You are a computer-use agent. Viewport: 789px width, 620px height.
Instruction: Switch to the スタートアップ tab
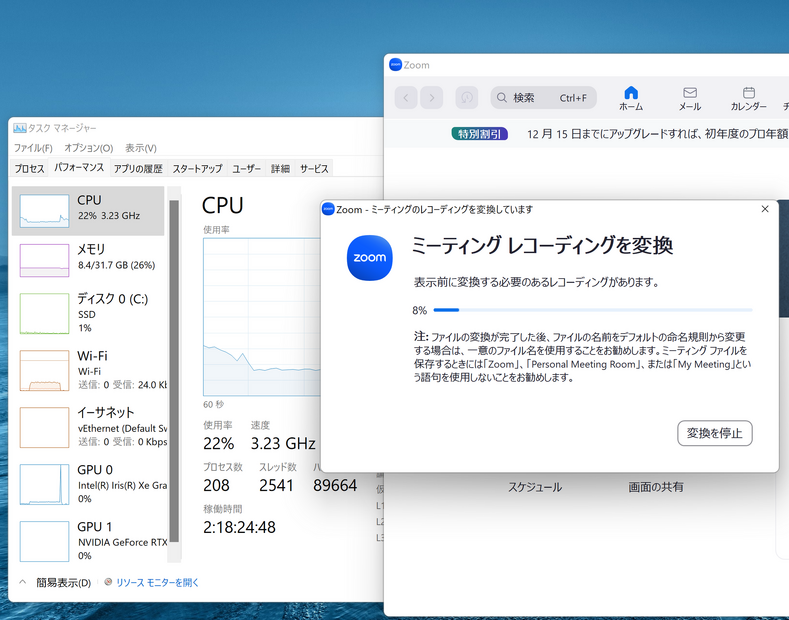coord(197,169)
